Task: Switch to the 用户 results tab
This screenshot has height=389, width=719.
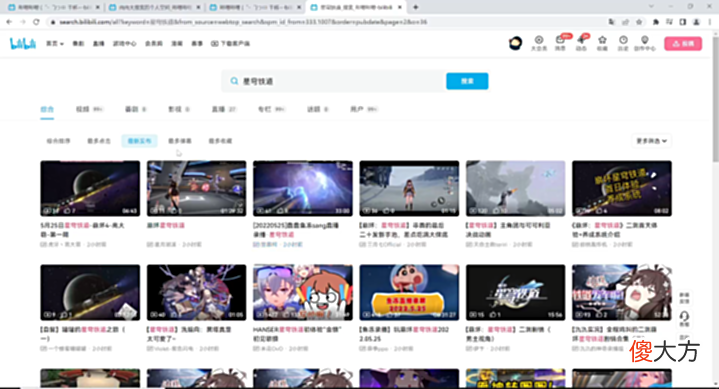Action: coord(364,109)
